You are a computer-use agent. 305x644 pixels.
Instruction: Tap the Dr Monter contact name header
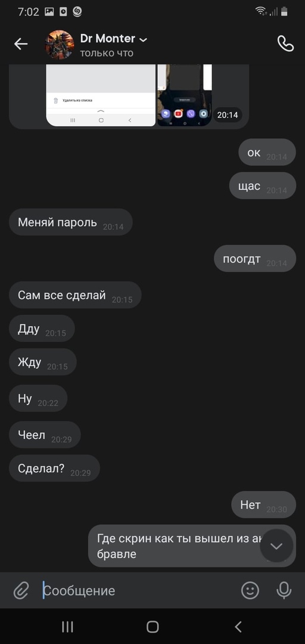coord(108,39)
